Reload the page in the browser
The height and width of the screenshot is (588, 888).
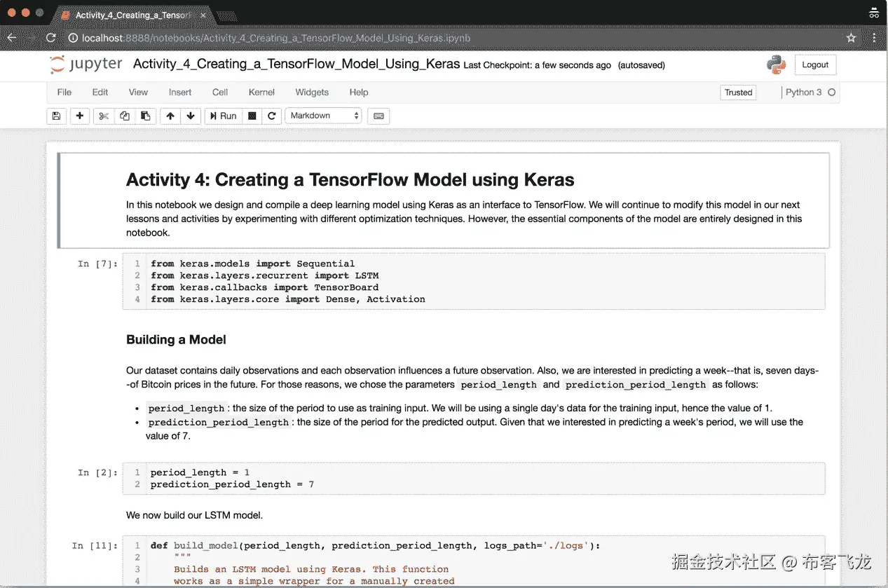(x=50, y=38)
